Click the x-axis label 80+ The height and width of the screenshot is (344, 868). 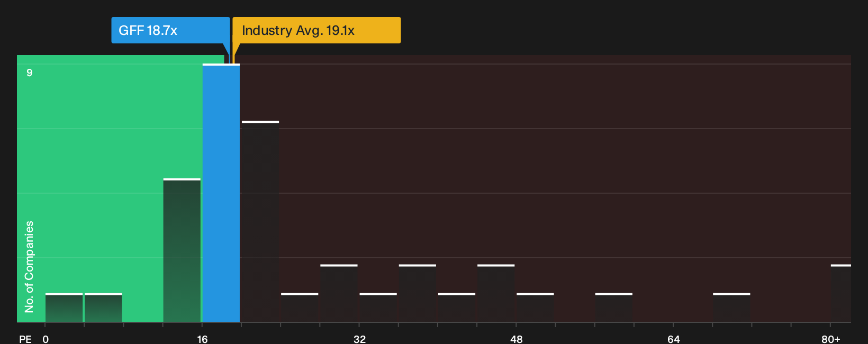[831, 339]
